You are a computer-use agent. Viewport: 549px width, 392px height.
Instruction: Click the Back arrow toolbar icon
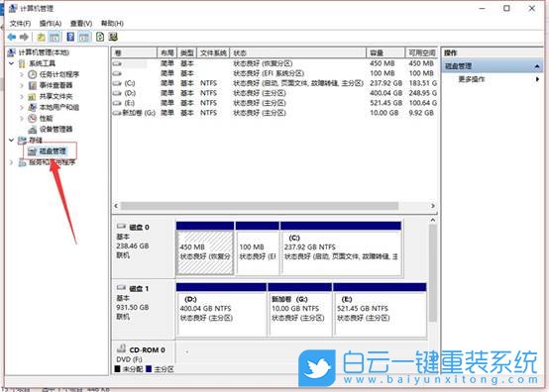point(12,37)
